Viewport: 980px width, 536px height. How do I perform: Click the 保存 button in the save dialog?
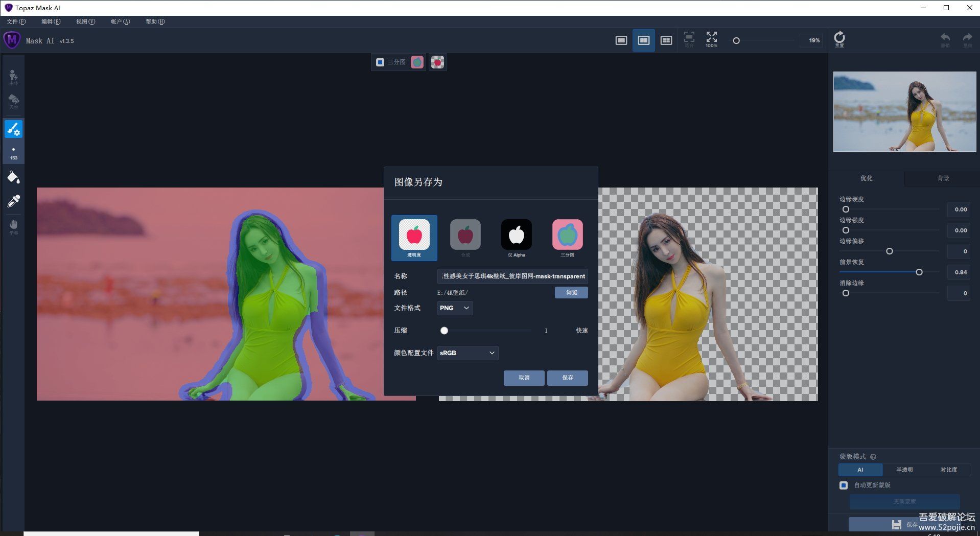pos(567,378)
